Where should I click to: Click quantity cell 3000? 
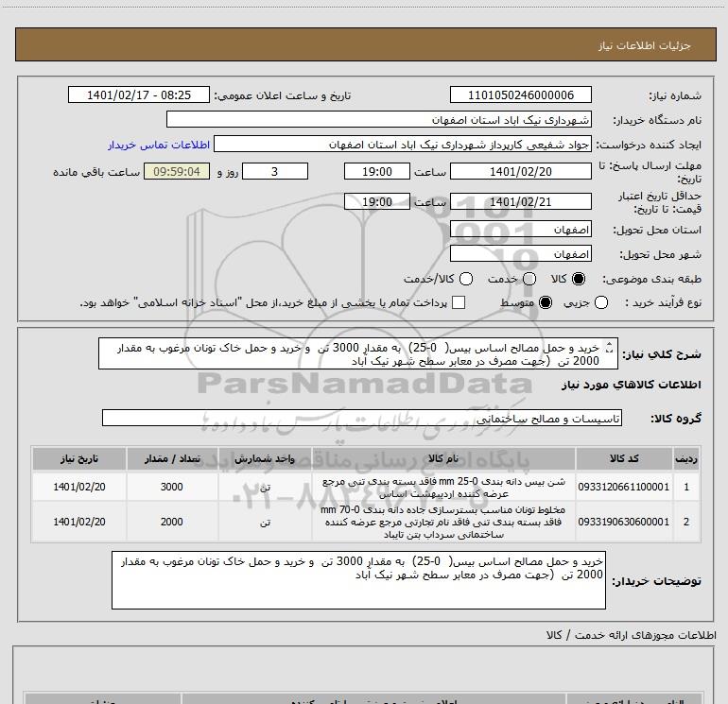click(172, 487)
